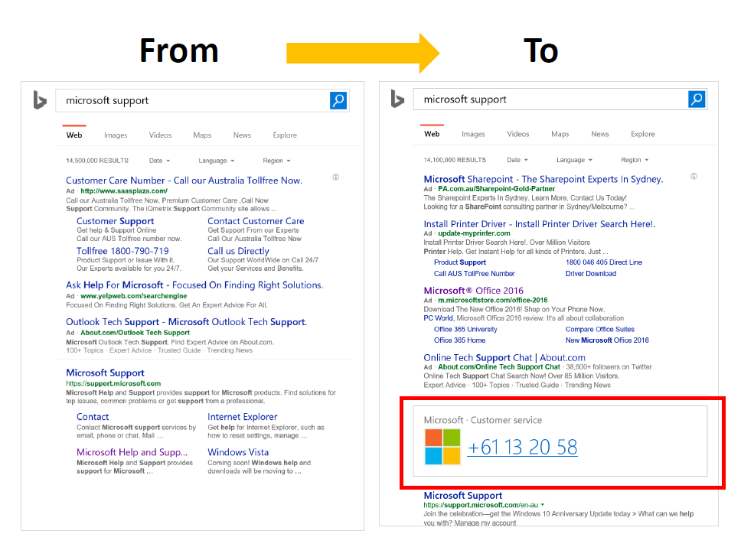
Task: Open the Region filter in the right panel
Action: click(635, 160)
